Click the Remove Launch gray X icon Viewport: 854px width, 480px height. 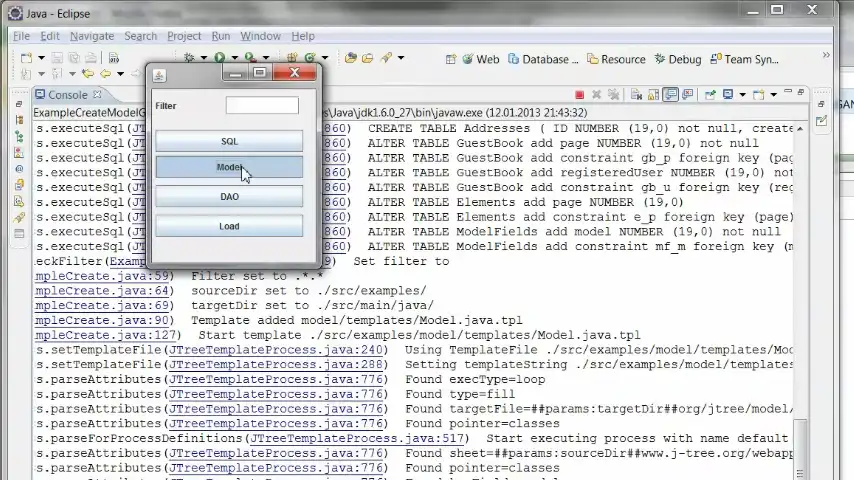click(596, 95)
